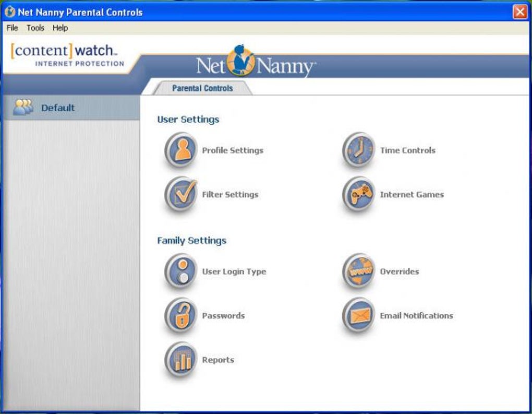Click the Email Notifications label
Viewport: 532px width, 414px height.
pos(416,315)
